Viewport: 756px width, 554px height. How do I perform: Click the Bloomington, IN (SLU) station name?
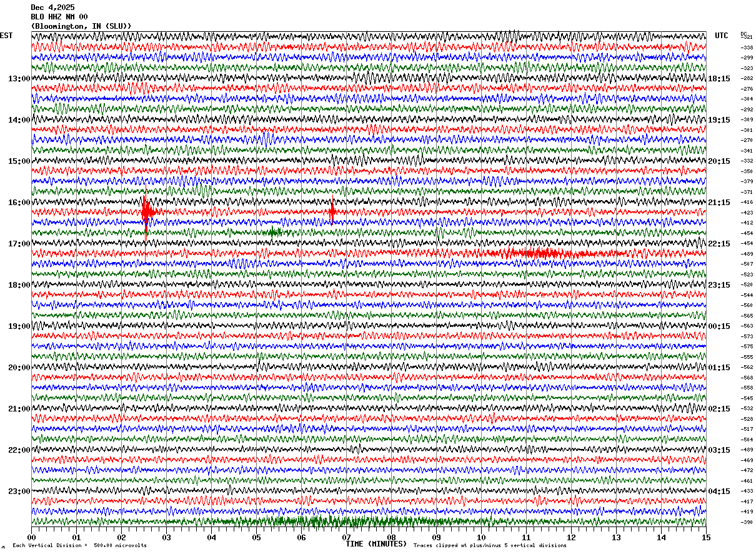(81, 26)
